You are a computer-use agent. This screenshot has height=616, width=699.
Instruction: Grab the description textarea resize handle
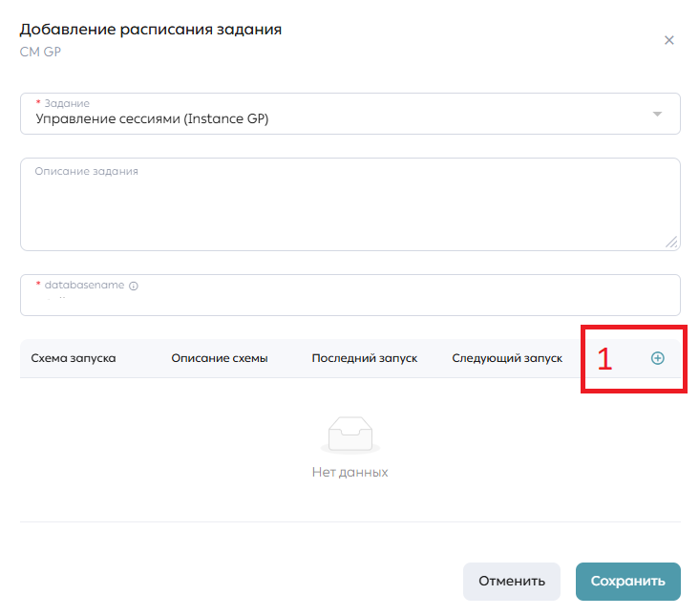(671, 242)
